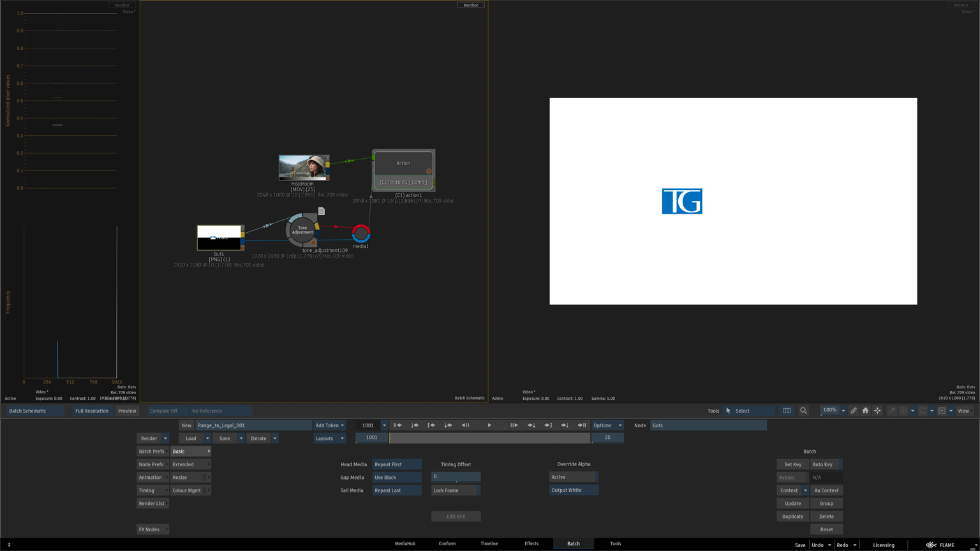
Task: Click the Edit BFX button
Action: (456, 517)
